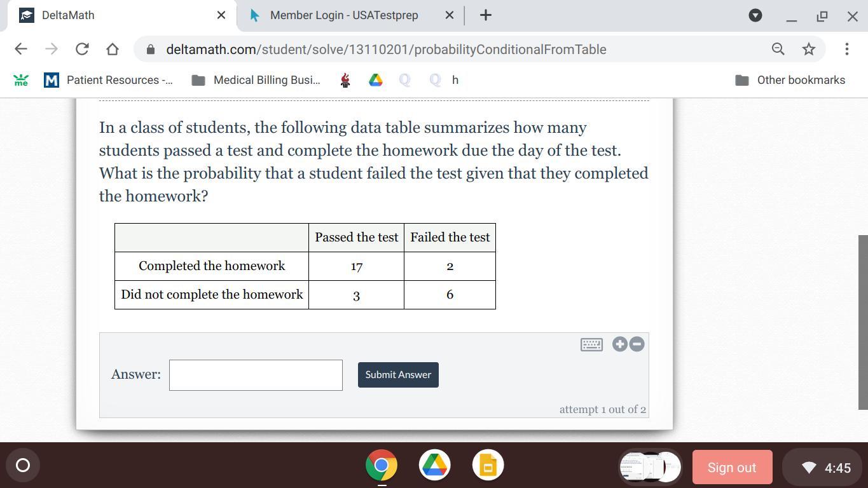Select the 'Failed the test' header
Image resolution: width=868 pixels, height=488 pixels.
[x=450, y=237]
